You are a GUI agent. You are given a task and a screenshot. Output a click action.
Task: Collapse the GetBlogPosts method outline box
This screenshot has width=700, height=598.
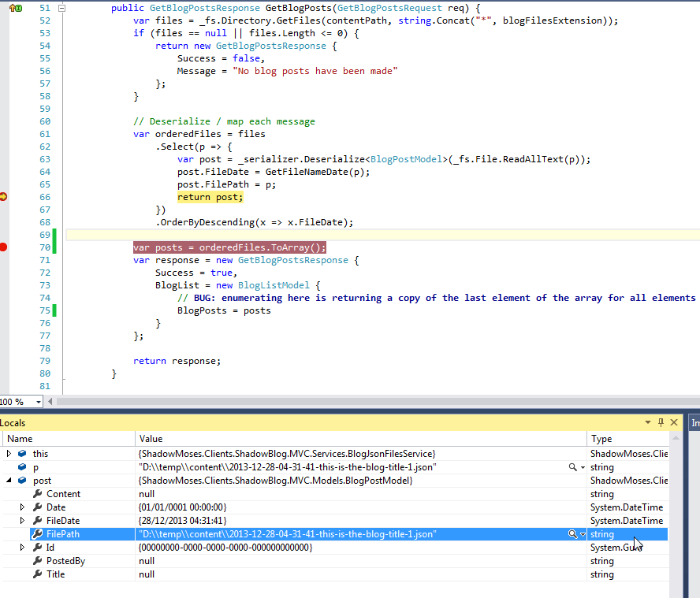(x=62, y=8)
